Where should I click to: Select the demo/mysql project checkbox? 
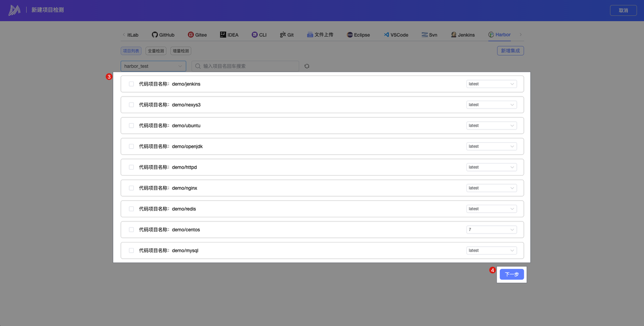pos(131,251)
